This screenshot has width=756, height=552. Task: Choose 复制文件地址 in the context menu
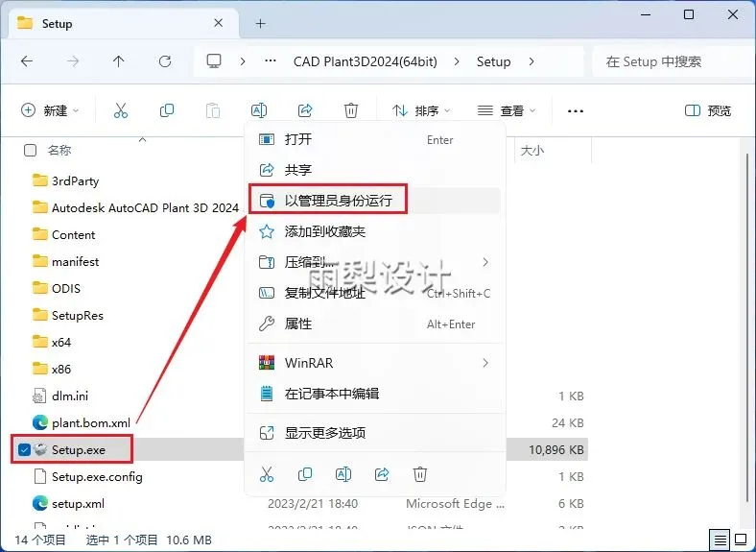pyautogui.click(x=374, y=293)
